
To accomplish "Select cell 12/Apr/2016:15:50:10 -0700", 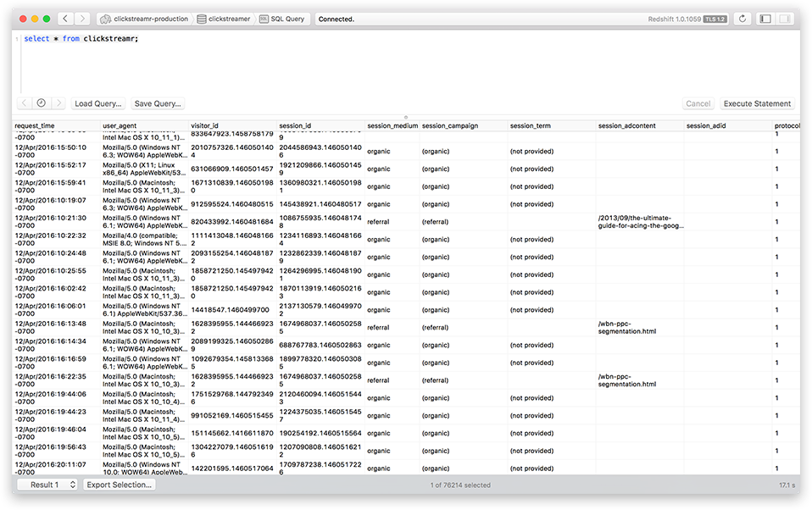I will [x=56, y=151].
